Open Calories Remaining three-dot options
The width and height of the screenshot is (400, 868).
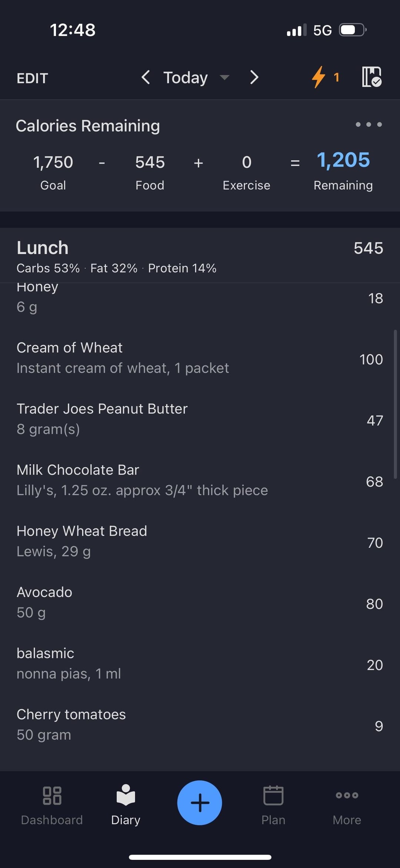coord(369,125)
